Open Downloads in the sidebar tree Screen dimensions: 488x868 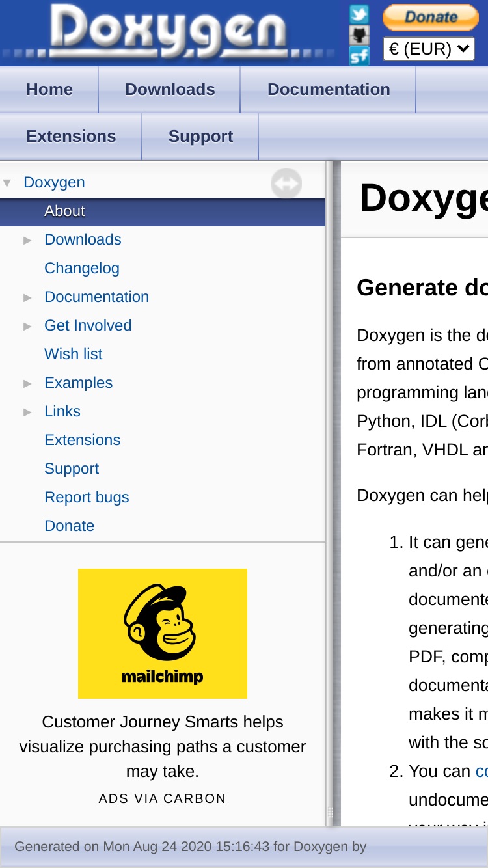tap(83, 239)
